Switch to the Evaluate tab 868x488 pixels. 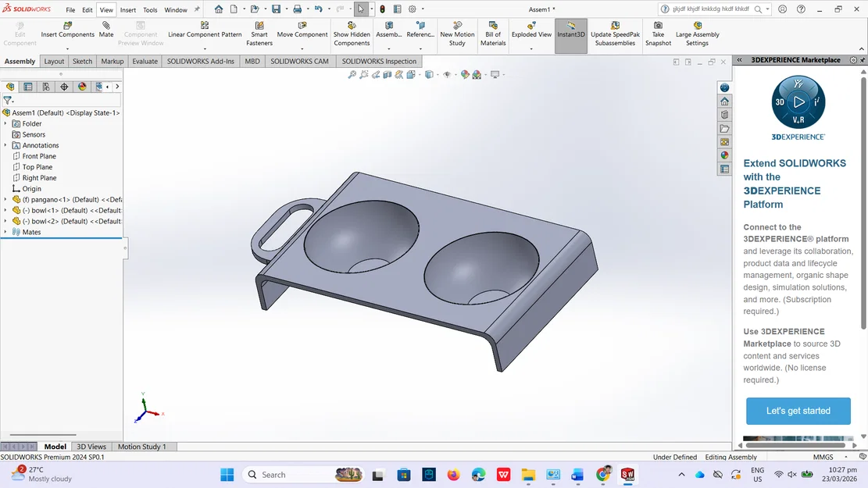point(145,61)
